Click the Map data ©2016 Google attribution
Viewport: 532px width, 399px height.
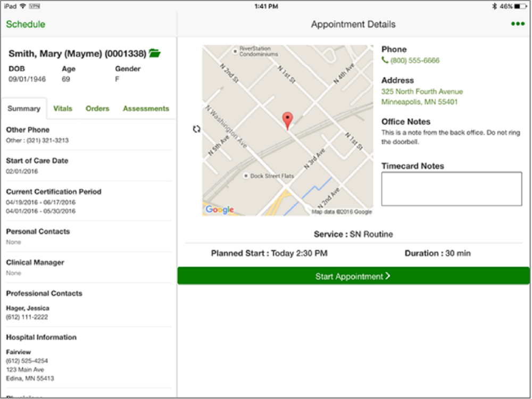coord(342,212)
